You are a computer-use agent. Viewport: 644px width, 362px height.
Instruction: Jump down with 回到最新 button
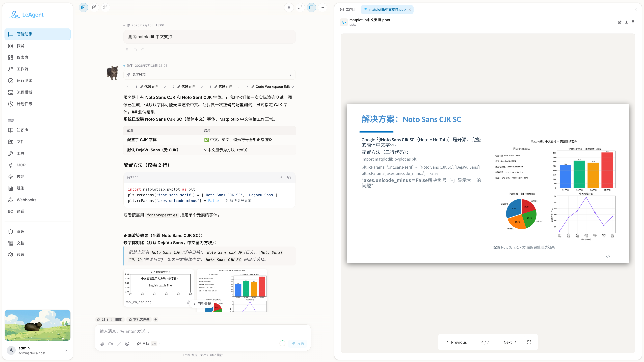pyautogui.click(x=202, y=304)
